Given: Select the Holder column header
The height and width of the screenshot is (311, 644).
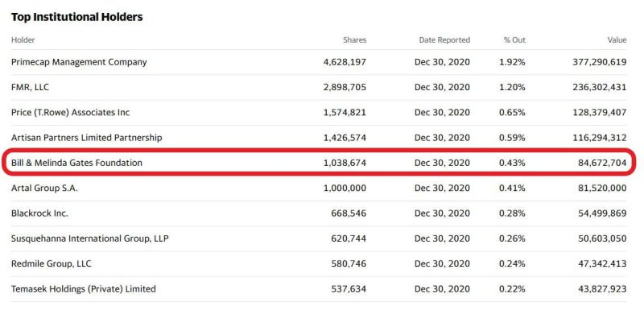Looking at the screenshot, I should tap(23, 39).
